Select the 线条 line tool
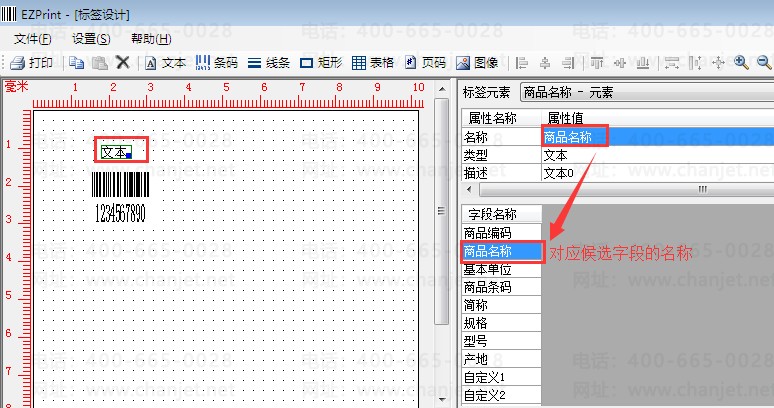Image resolution: width=774 pixels, height=408 pixels. [269, 62]
